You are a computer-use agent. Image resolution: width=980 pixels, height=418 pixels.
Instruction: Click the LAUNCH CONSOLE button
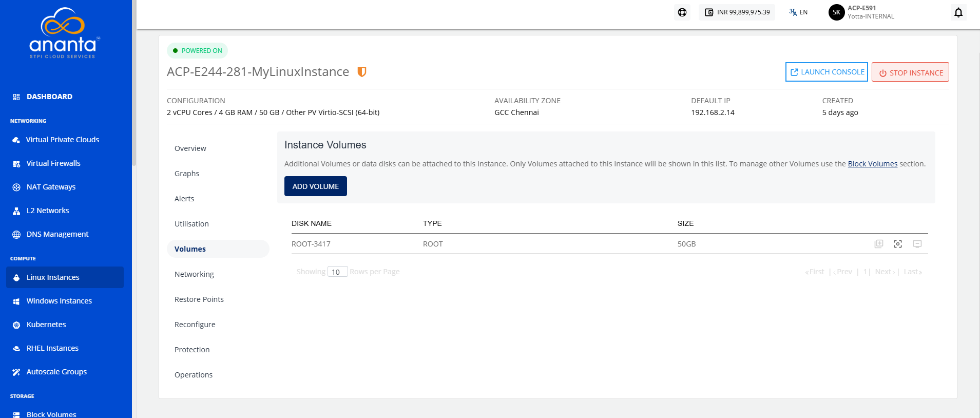[827, 72]
